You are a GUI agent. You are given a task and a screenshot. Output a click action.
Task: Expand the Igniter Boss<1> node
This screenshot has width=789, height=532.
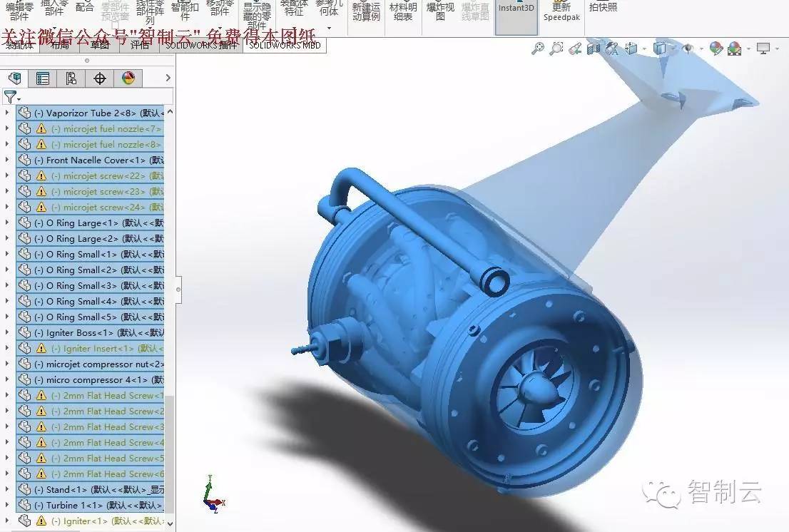[x=6, y=333]
